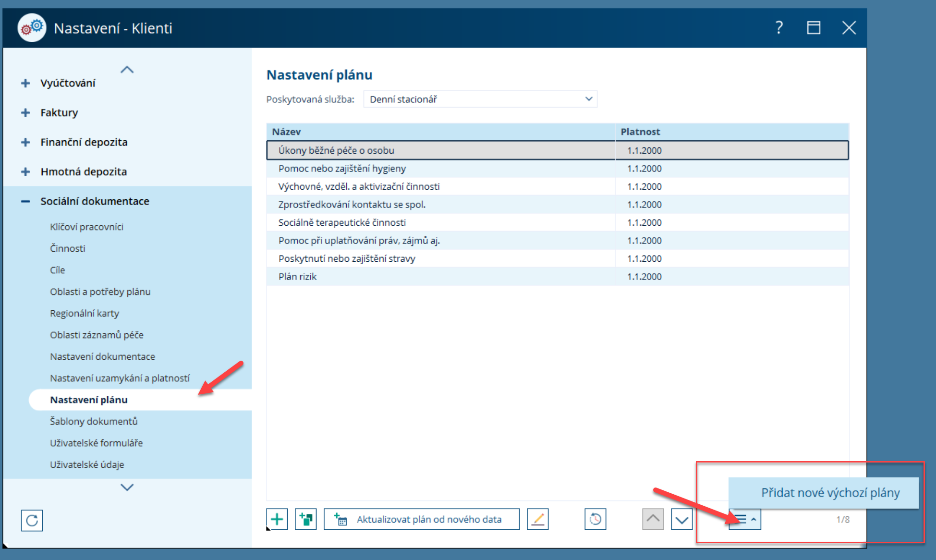
Task: Open the Poskytovaná služba dropdown
Action: click(480, 99)
